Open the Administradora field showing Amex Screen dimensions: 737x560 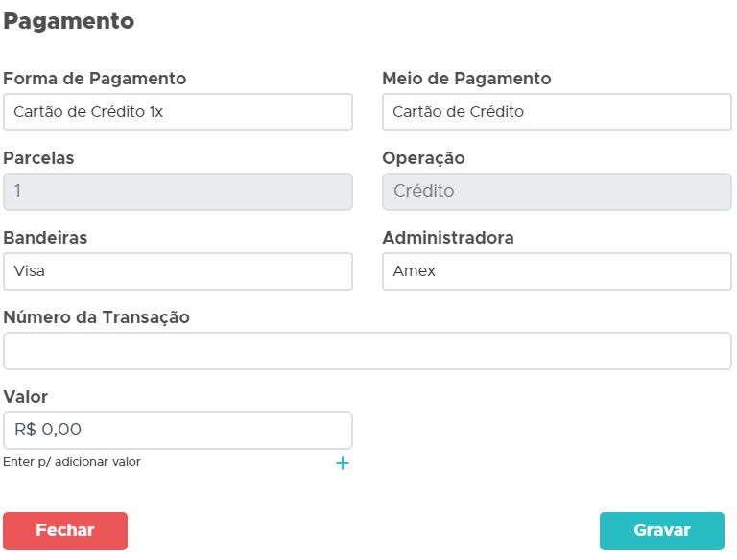click(557, 271)
